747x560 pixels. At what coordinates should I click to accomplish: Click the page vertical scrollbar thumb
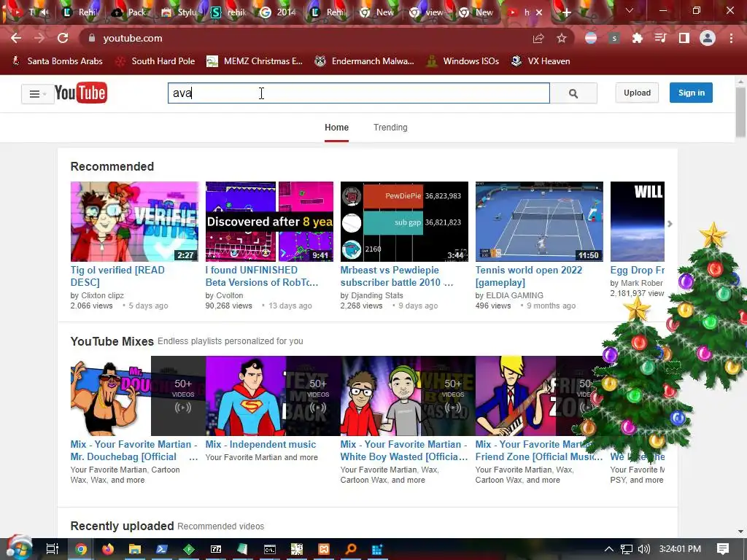pyautogui.click(x=741, y=112)
